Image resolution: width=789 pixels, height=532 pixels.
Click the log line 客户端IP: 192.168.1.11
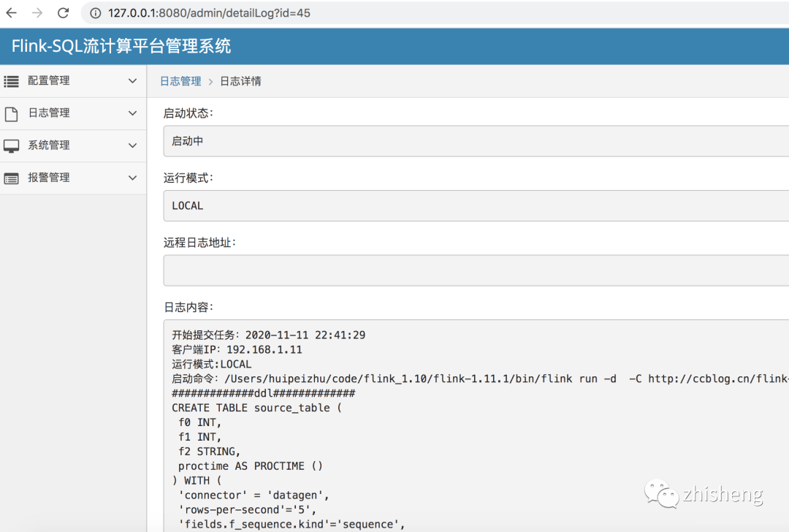[237, 350]
